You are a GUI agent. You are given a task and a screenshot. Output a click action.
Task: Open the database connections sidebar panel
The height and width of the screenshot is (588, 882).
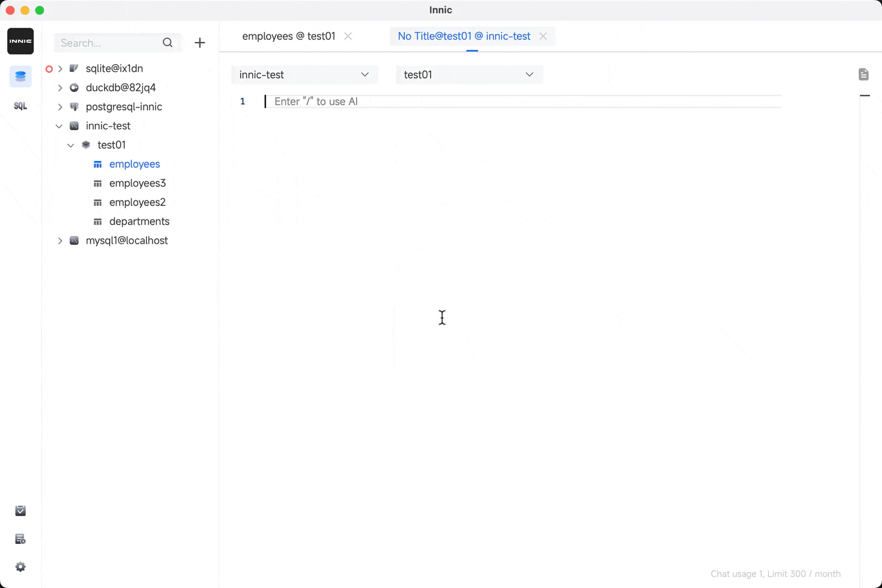pos(20,76)
